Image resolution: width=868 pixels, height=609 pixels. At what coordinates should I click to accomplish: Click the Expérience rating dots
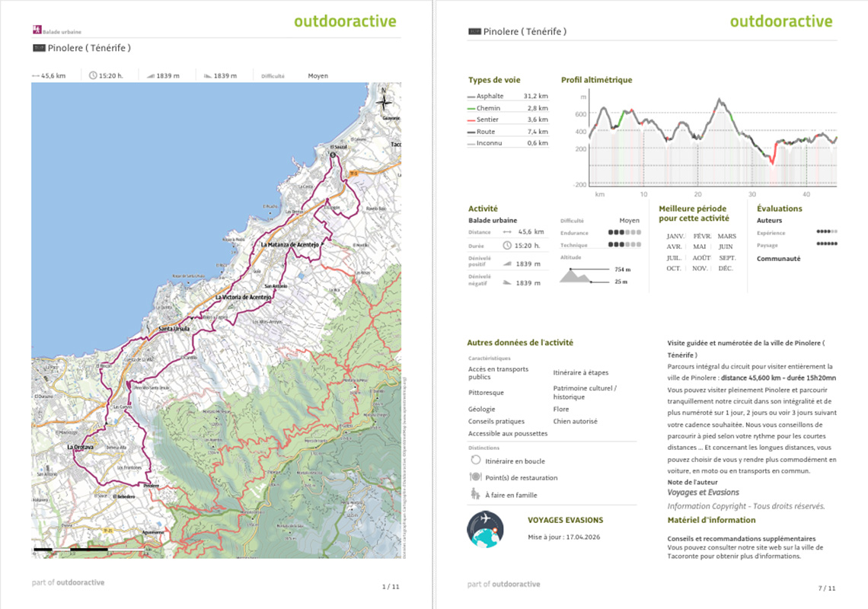click(827, 231)
